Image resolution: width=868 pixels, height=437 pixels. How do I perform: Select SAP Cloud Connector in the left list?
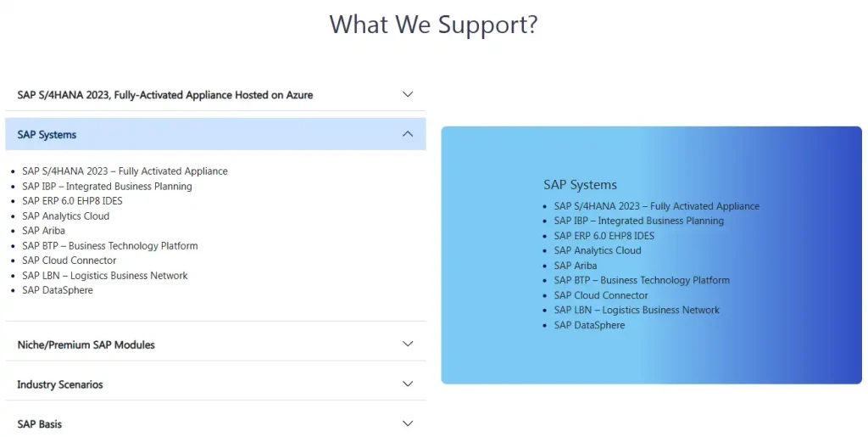click(70, 261)
